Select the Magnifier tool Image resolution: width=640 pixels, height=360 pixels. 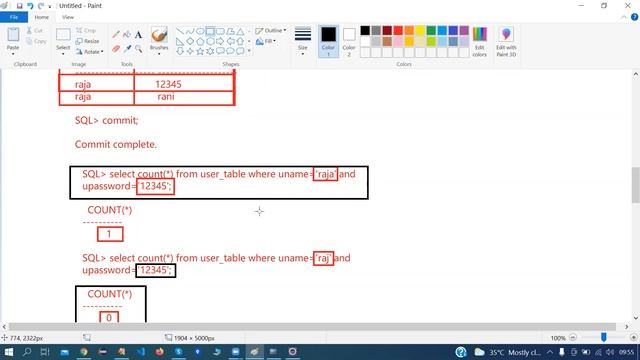[x=138, y=49]
